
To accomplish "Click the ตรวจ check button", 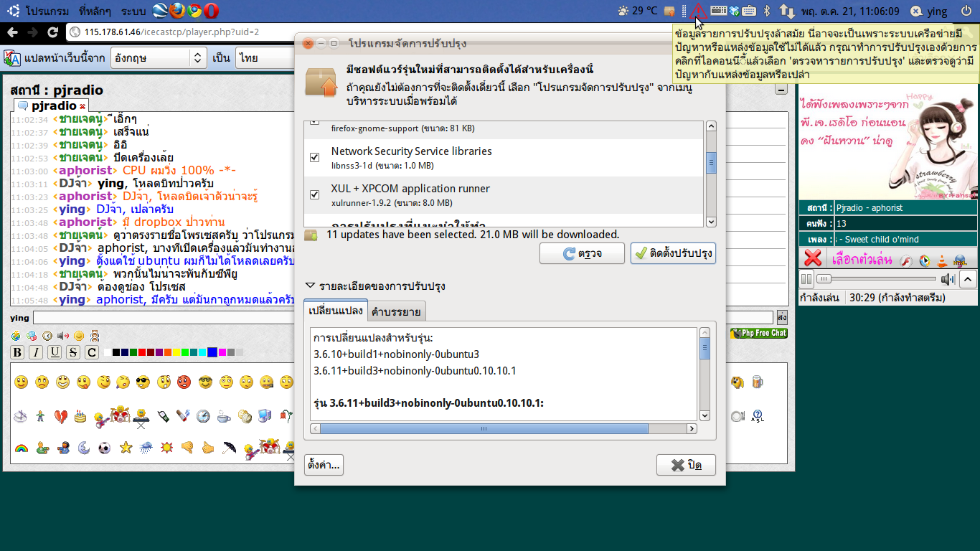I will tap(582, 253).
